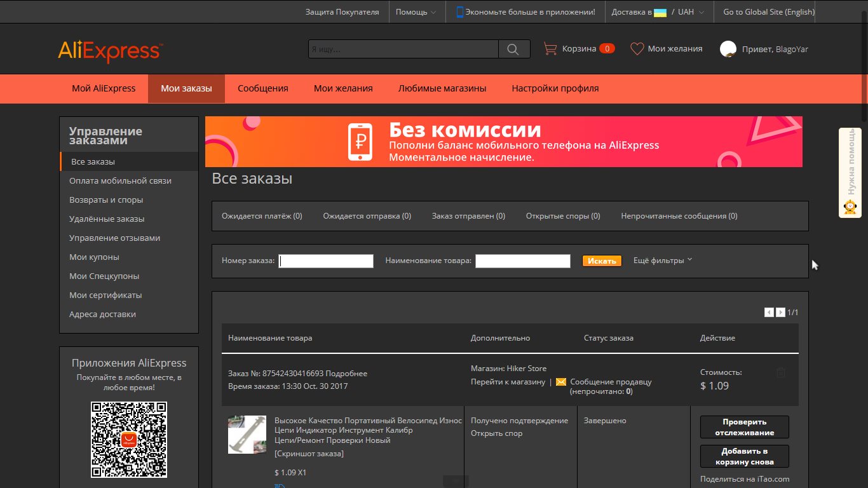Click the Открыть спор link

coord(496,433)
